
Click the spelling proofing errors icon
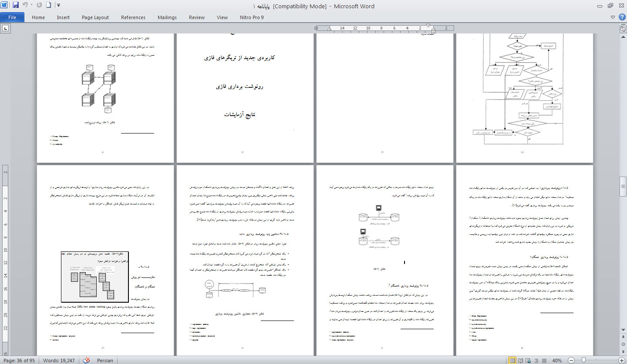tap(87, 361)
